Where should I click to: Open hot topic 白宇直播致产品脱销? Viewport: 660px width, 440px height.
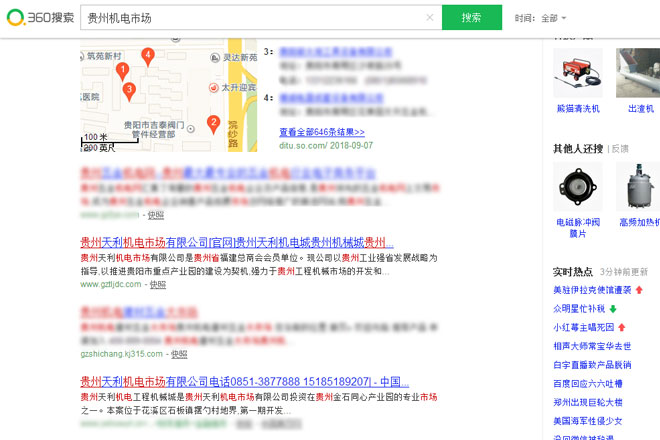click(x=592, y=365)
